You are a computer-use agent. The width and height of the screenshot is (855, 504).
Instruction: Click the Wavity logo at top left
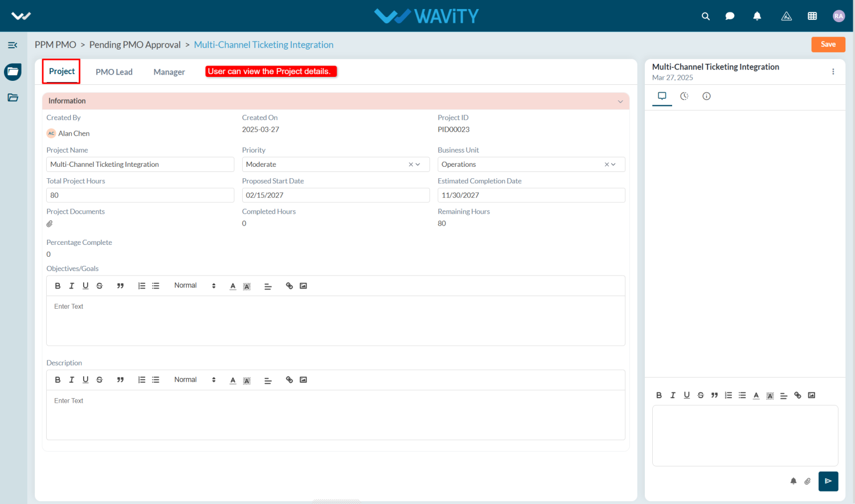(21, 16)
